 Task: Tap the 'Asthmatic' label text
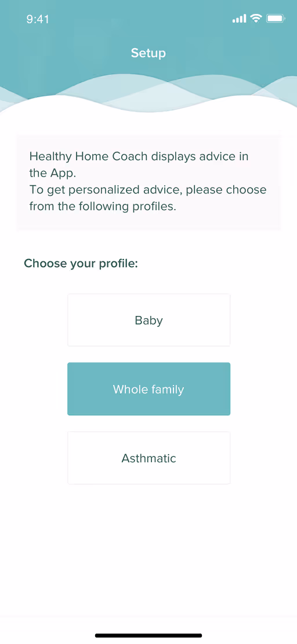(x=148, y=458)
